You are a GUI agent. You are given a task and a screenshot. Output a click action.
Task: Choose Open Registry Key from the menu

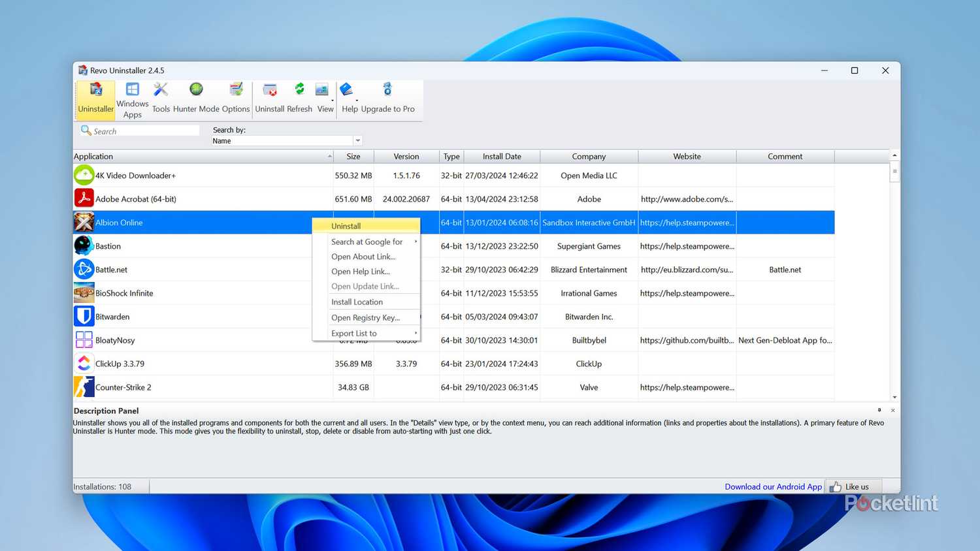[365, 317]
